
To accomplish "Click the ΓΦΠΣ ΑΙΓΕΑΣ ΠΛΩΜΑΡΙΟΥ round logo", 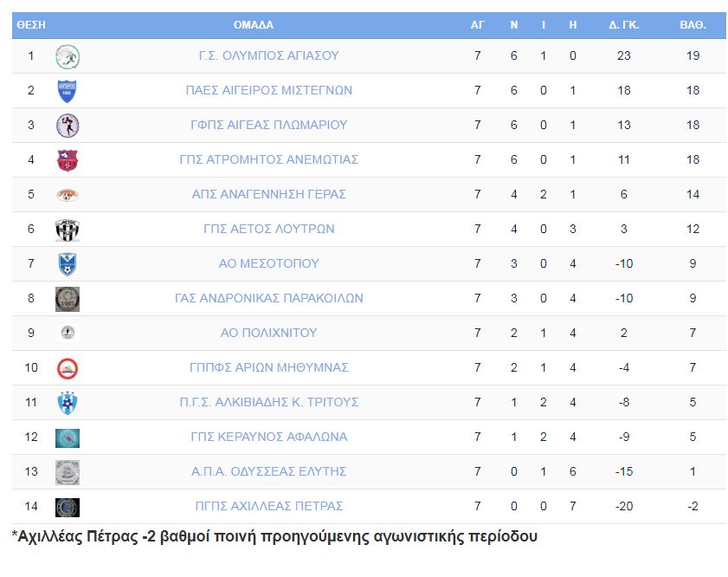I will click(68, 126).
